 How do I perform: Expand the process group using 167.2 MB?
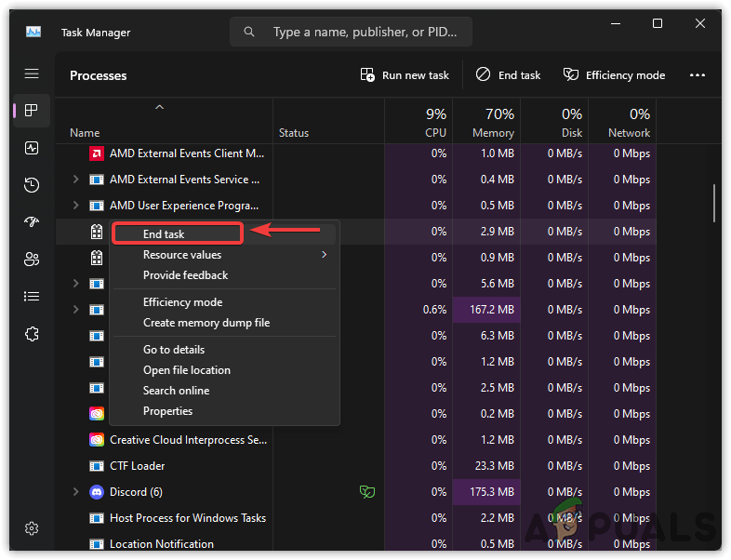pyautogui.click(x=75, y=310)
